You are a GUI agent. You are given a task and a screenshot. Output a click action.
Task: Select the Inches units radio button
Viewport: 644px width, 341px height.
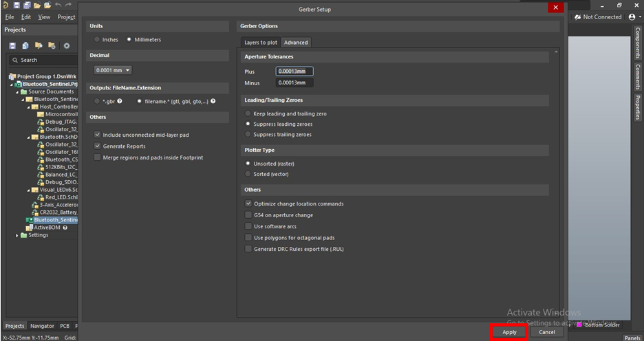(98, 40)
